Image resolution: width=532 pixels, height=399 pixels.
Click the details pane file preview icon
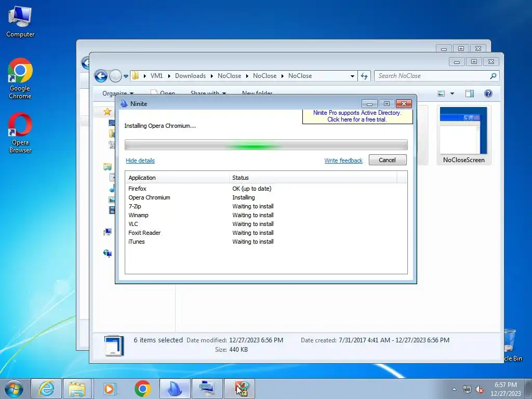[114, 345]
